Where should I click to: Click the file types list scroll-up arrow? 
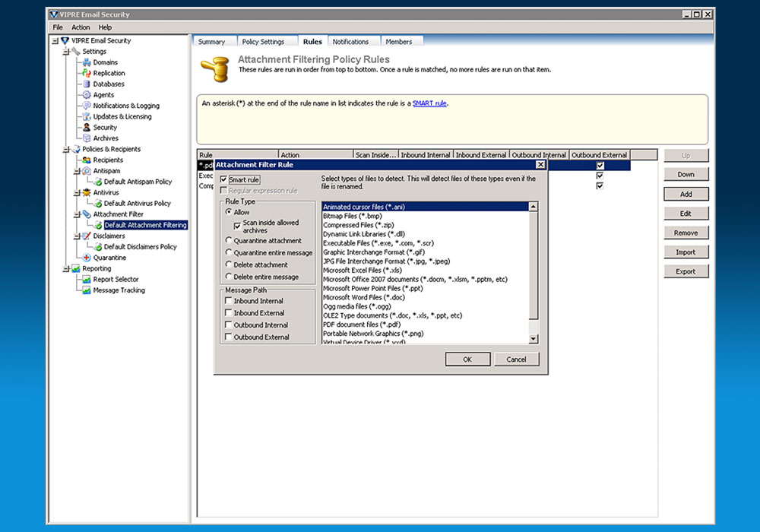(534, 207)
